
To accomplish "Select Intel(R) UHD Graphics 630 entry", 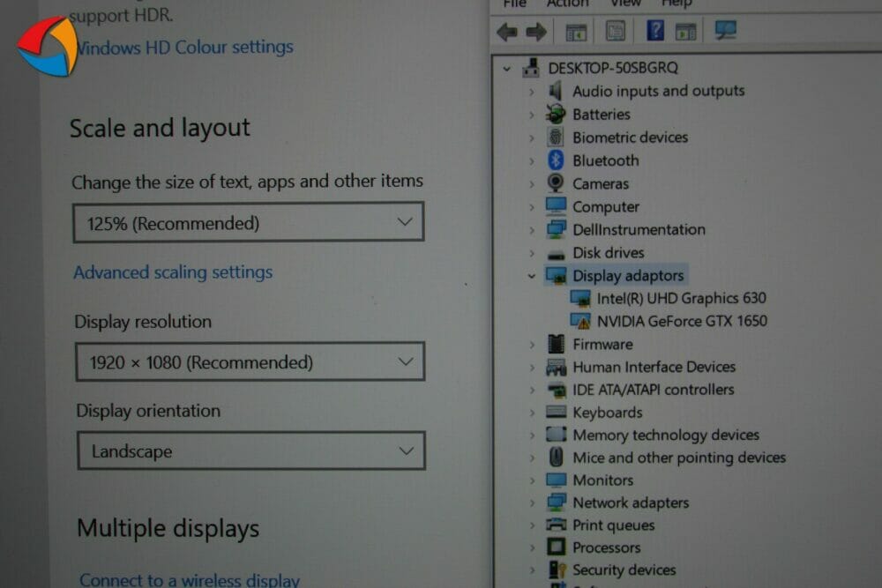I will tap(681, 298).
